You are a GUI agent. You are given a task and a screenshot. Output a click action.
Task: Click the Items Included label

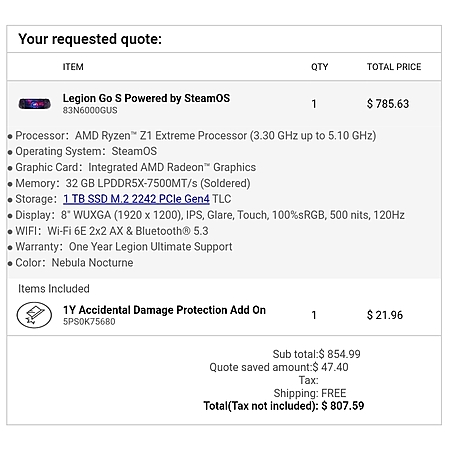coord(54,289)
